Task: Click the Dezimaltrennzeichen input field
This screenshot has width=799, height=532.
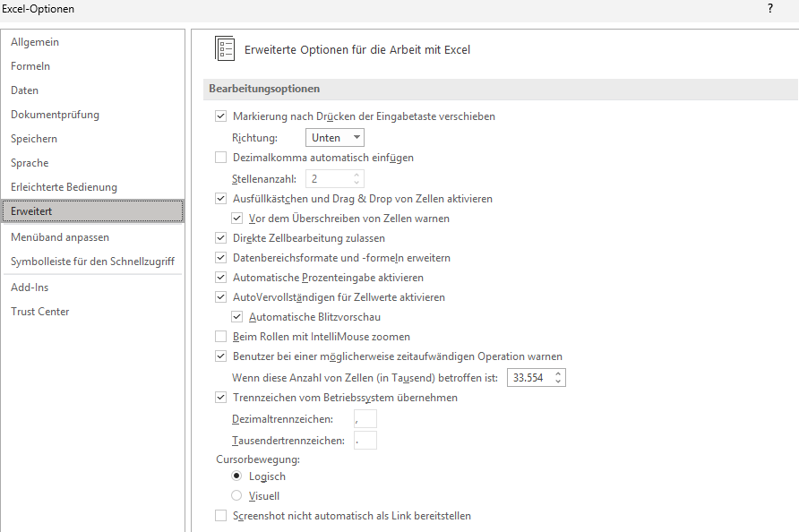Action: (x=365, y=419)
